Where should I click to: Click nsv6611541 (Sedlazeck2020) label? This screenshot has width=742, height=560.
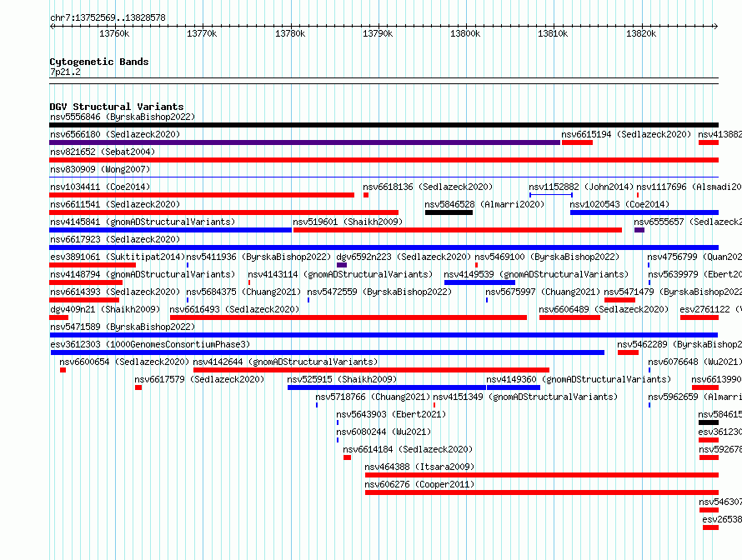point(115,204)
